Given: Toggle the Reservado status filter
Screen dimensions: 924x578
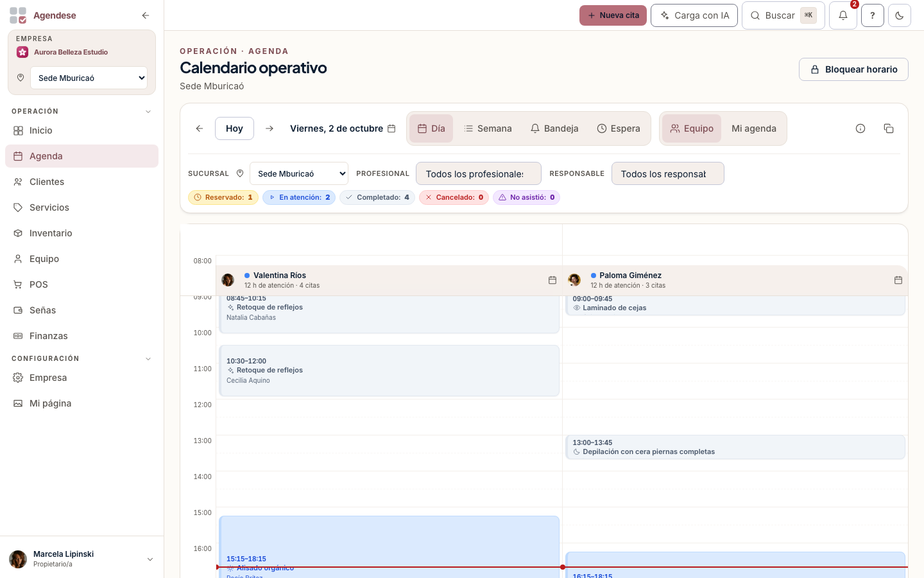Looking at the screenshot, I should point(223,197).
